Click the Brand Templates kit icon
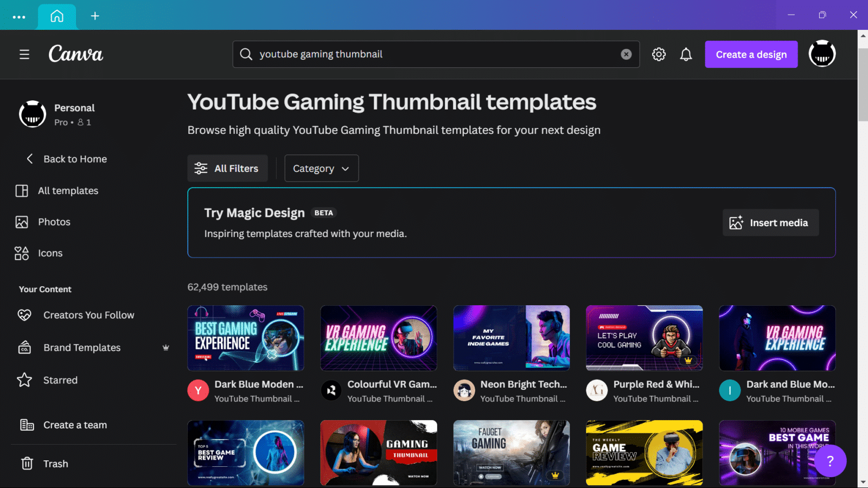 [x=24, y=348]
